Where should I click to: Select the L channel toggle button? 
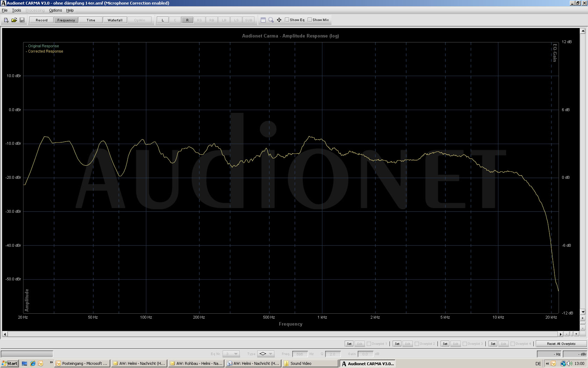coord(163,20)
